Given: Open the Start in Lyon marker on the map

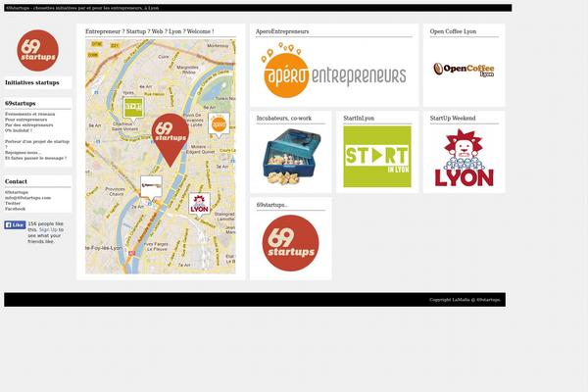Looking at the screenshot, I should pyautogui.click(x=133, y=111).
